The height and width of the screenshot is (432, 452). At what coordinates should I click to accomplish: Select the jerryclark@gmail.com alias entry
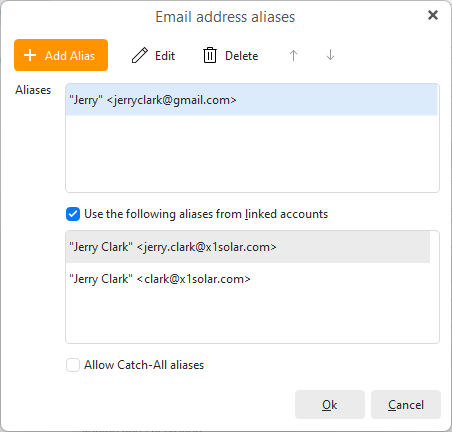point(252,100)
